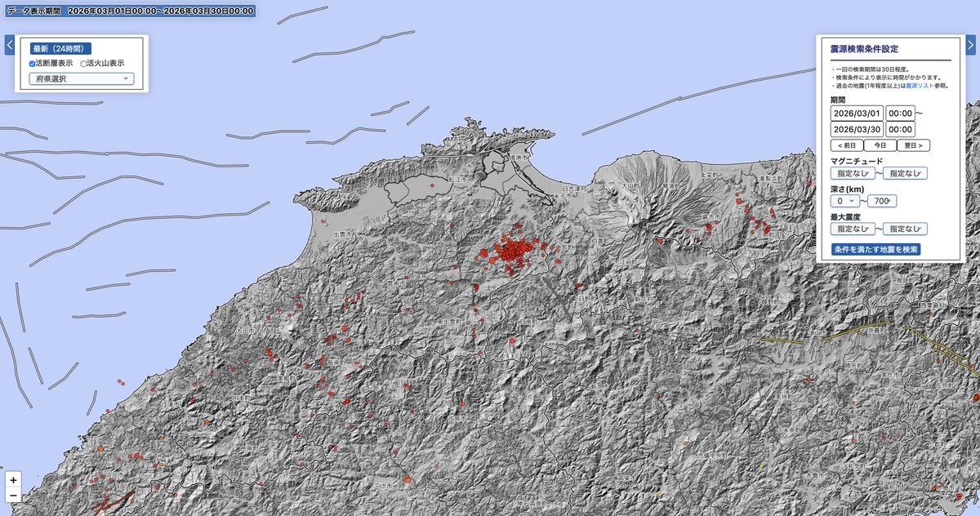The height and width of the screenshot is (516, 980).
Task: Select the データ表示期間 date range banner
Action: pos(130,11)
